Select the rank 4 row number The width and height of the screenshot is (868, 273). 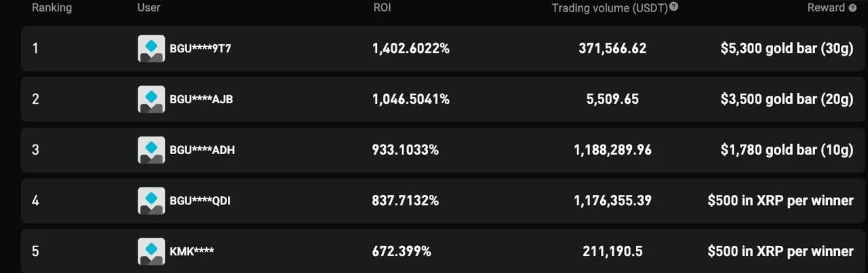(x=35, y=200)
